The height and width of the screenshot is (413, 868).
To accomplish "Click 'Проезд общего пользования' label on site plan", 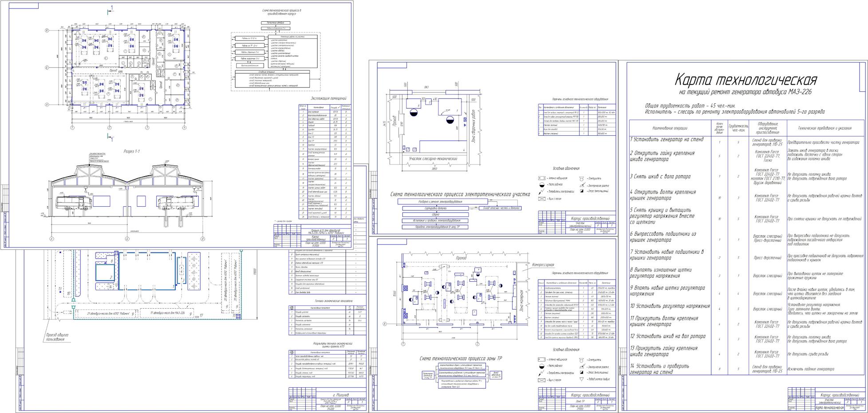I will click(x=57, y=338).
